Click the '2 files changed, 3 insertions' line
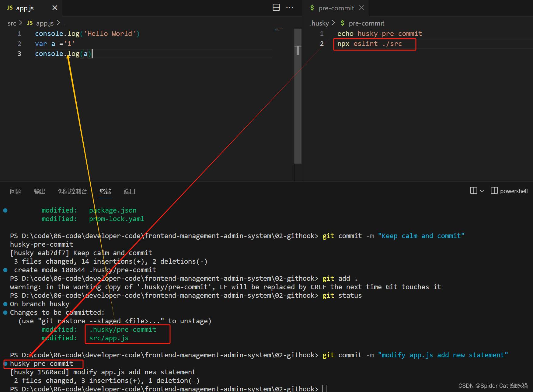The height and width of the screenshot is (392, 533). click(x=106, y=381)
